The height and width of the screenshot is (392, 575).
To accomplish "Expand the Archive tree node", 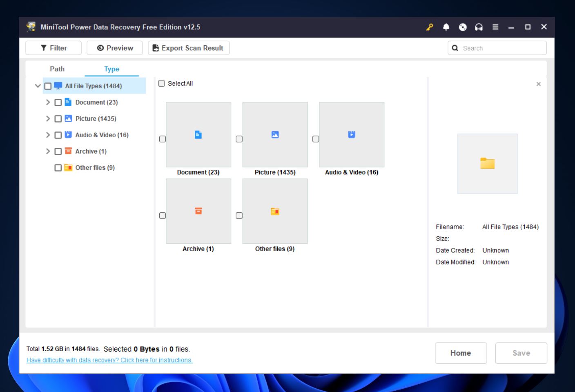I will [x=48, y=151].
